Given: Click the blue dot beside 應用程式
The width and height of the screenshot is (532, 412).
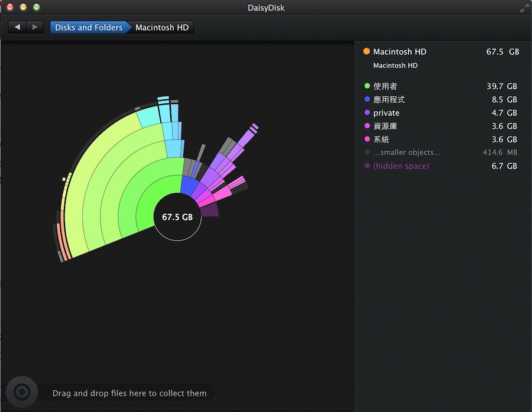Looking at the screenshot, I should pos(367,100).
